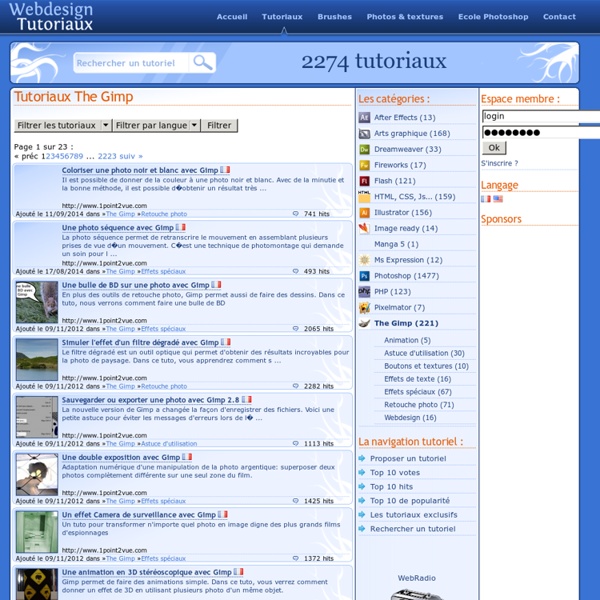Click the Ok login button

pyautogui.click(x=494, y=148)
